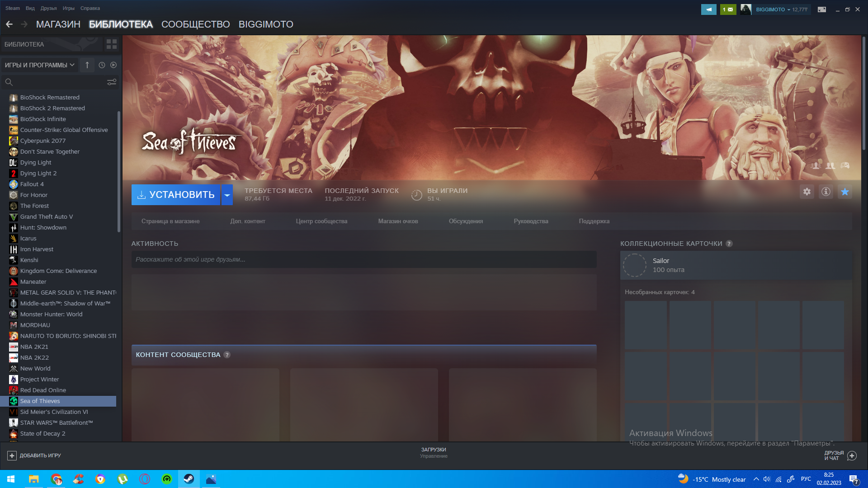This screenshot has width=868, height=488.
Task: Expand Games and Programs filter dropdown
Action: pyautogui.click(x=39, y=65)
